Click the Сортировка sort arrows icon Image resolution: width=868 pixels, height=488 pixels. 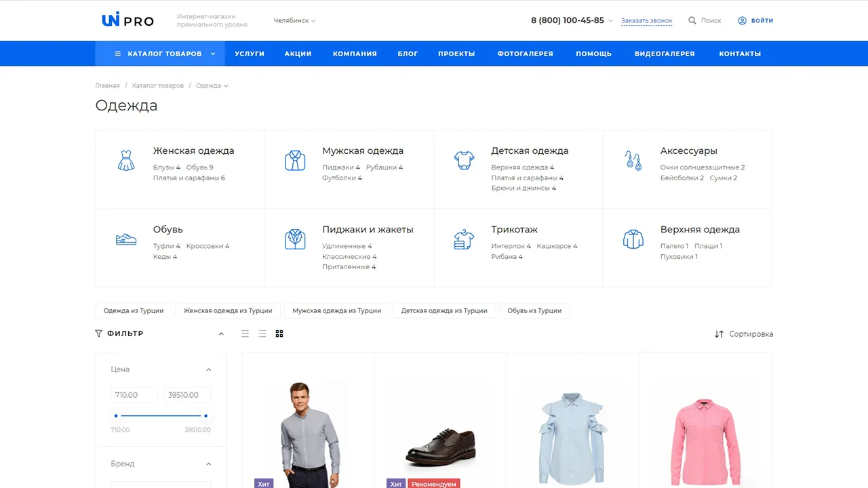719,334
